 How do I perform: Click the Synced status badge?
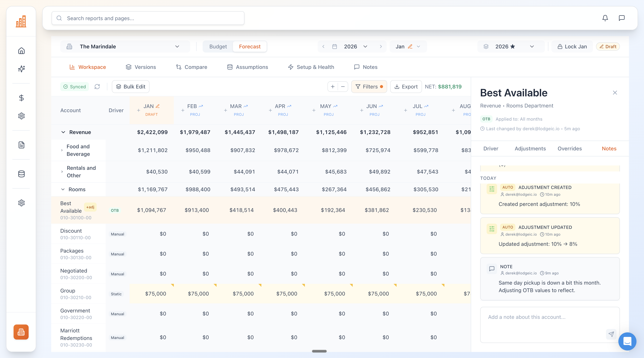click(x=75, y=86)
